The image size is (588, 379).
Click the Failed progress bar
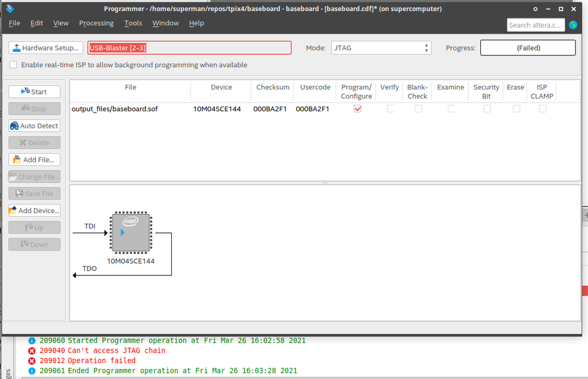[527, 48]
